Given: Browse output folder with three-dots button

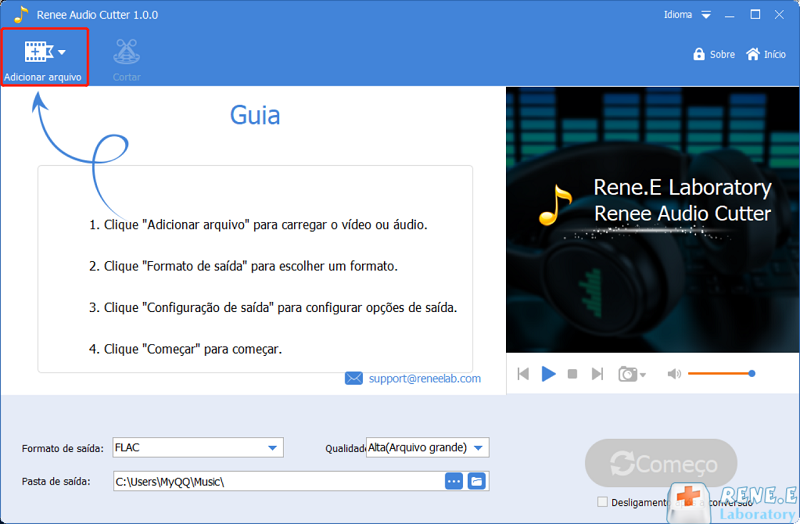Looking at the screenshot, I should click(x=454, y=481).
